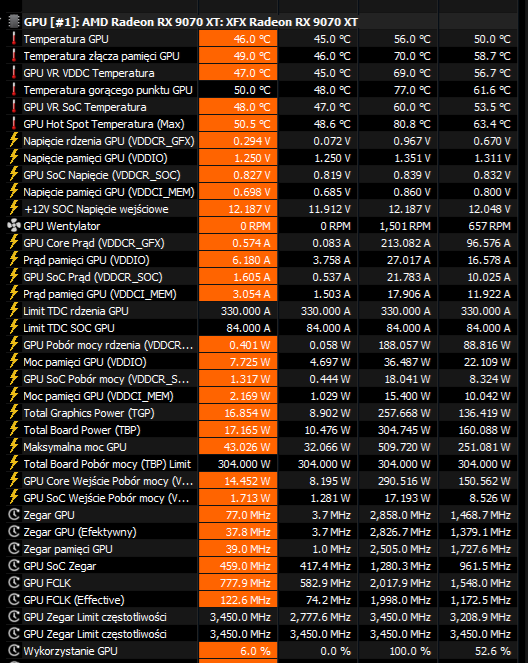
Task: Click the current value 46.0 °C
Action: pos(252,39)
